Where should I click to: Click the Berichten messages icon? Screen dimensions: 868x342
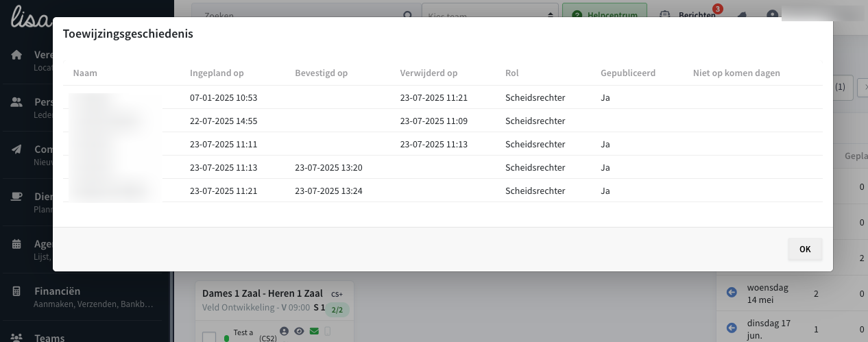pyautogui.click(x=664, y=14)
